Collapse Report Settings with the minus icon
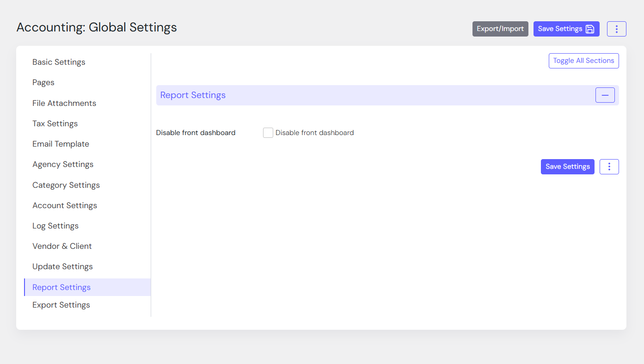Screen dimensions: 644x364 [x=605, y=95]
